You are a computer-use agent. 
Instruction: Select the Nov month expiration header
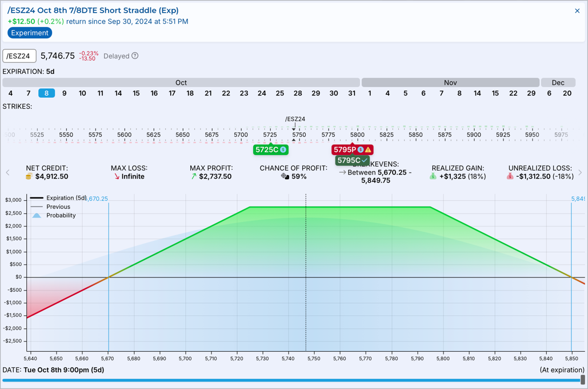click(450, 82)
